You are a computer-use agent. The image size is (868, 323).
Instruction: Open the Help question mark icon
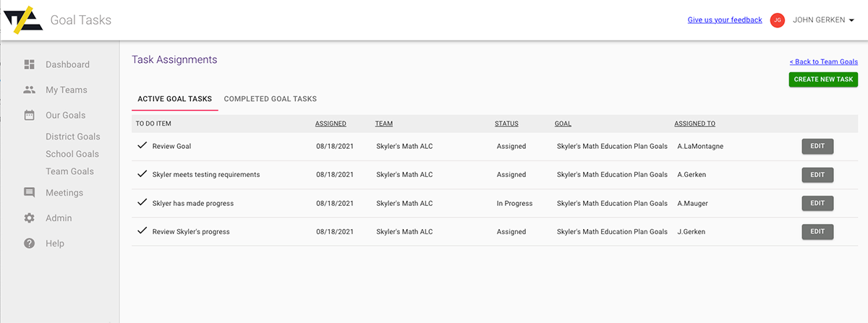29,244
